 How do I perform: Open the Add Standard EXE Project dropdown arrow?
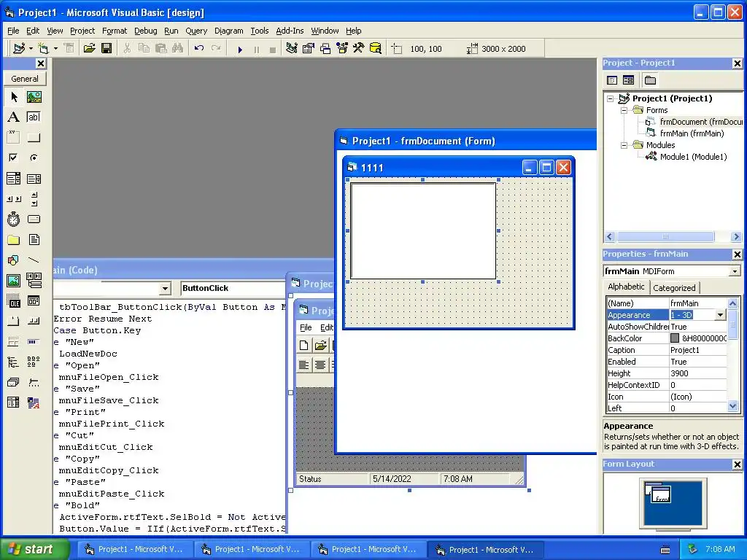(31, 49)
